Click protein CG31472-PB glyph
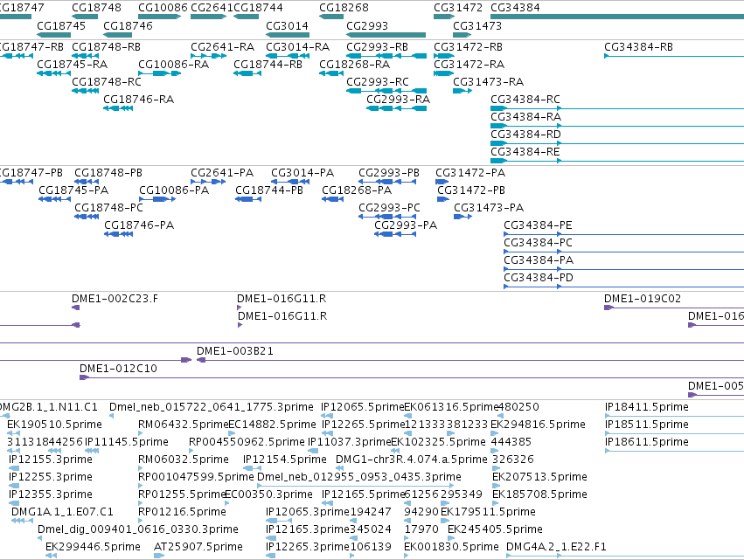 tap(443, 199)
